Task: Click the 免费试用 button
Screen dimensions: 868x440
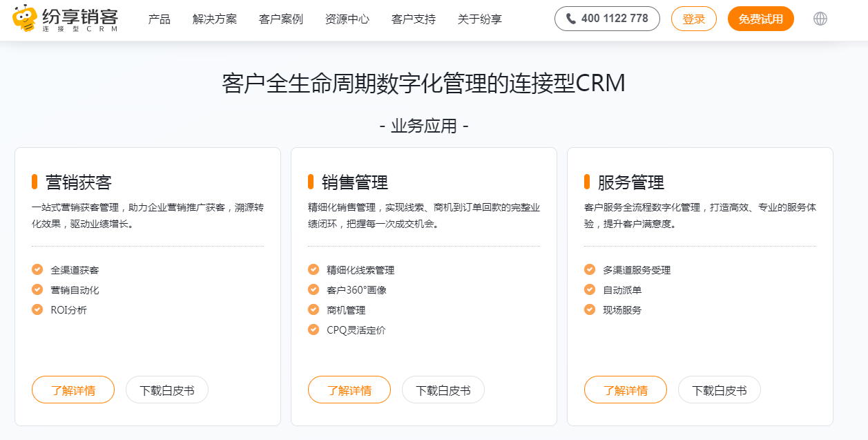Action: [760, 19]
